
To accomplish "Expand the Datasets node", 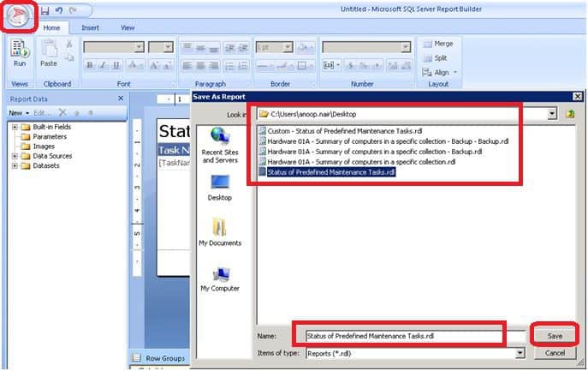I will click(15, 165).
